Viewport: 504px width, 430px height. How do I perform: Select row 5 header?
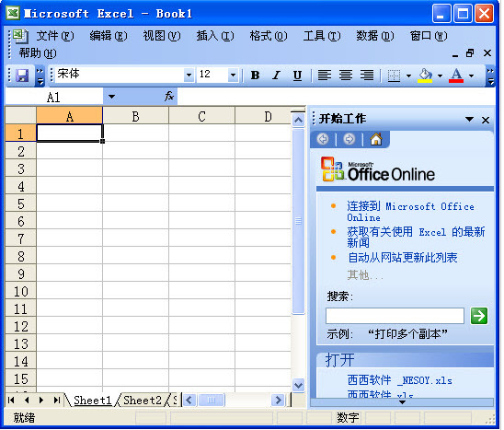tap(20, 203)
